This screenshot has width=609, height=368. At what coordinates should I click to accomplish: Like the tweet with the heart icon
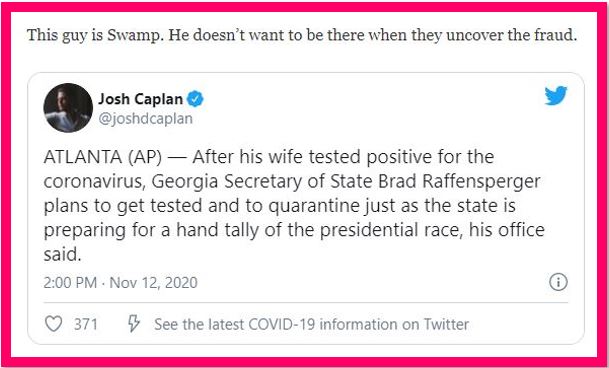(x=54, y=324)
